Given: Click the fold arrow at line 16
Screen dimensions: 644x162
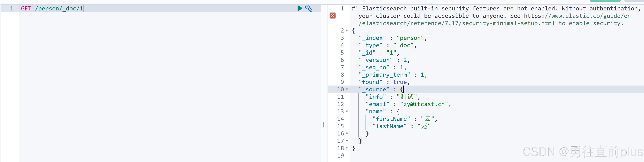Looking at the screenshot, I should (347, 133).
